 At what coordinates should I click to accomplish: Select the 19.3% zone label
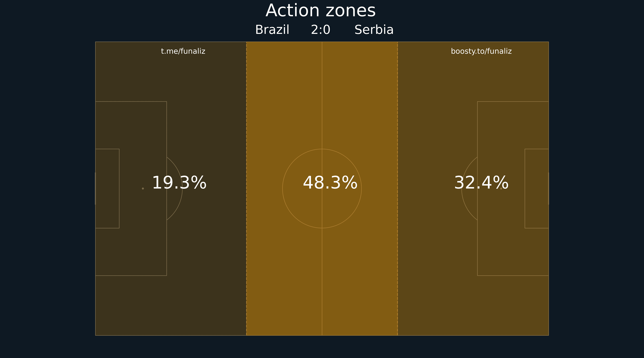179,183
